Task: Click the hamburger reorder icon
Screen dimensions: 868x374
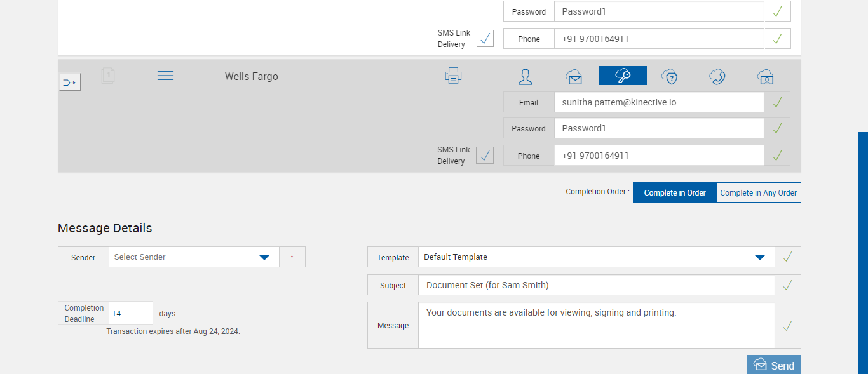Action: point(165,76)
